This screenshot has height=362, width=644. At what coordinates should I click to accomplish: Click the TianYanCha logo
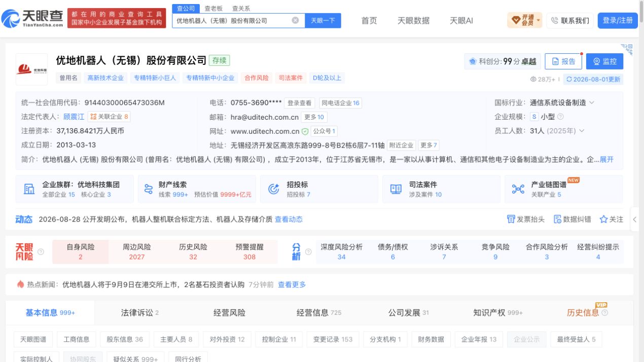(32, 19)
